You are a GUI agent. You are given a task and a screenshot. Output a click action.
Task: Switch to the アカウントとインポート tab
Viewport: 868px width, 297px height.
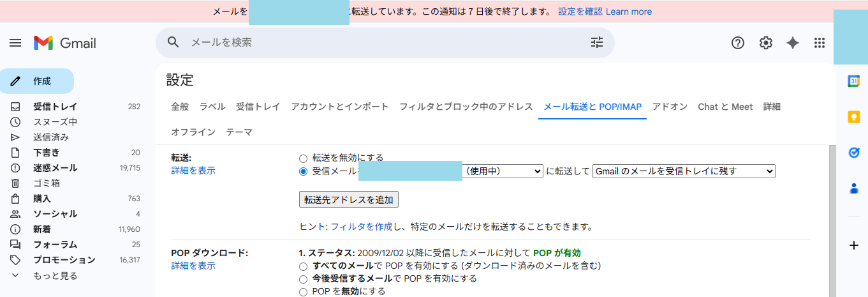339,107
